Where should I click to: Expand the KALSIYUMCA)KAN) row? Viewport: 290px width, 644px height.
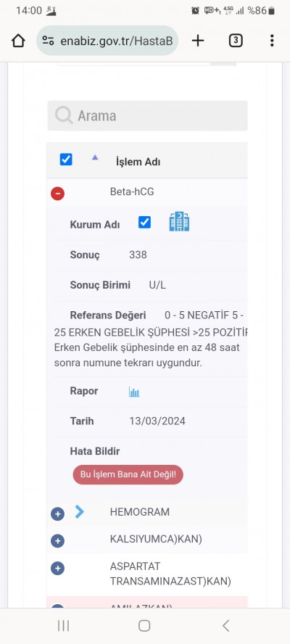point(57,541)
